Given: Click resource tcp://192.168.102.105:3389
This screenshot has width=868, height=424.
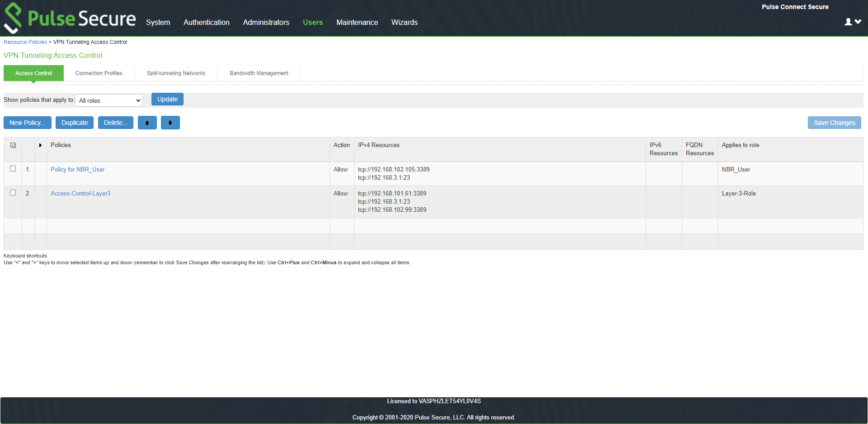Looking at the screenshot, I should coord(394,169).
